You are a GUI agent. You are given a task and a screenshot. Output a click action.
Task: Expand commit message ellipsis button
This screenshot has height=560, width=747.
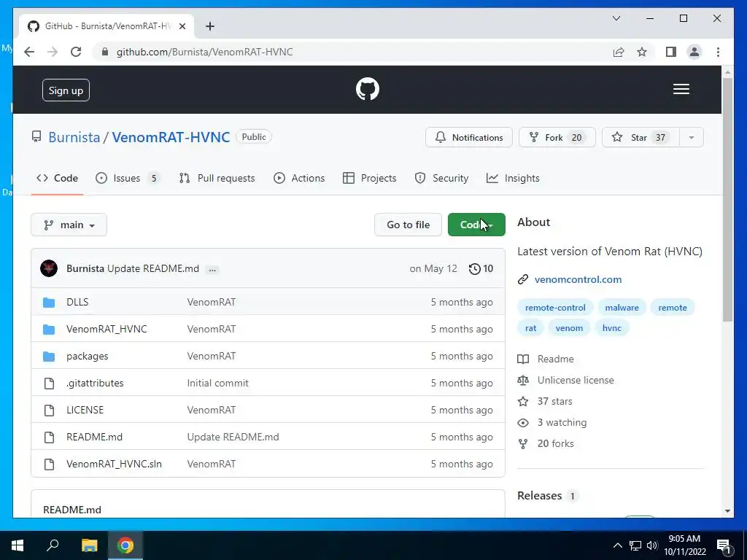coord(212,269)
